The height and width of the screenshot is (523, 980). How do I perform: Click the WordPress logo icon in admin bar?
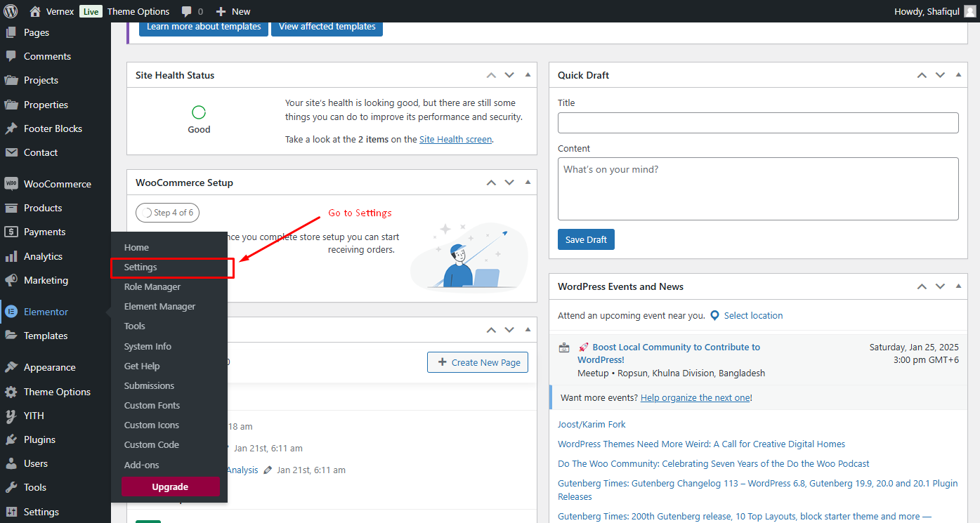click(x=11, y=11)
